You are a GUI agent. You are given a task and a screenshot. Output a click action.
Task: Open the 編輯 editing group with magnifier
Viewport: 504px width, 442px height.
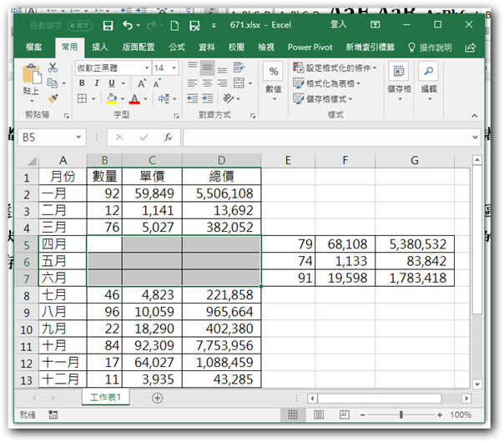[x=429, y=82]
